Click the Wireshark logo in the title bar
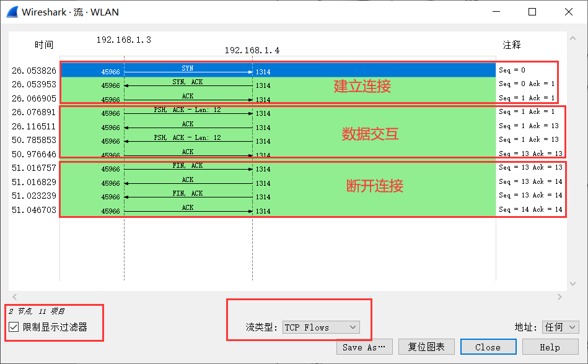 [12, 11]
